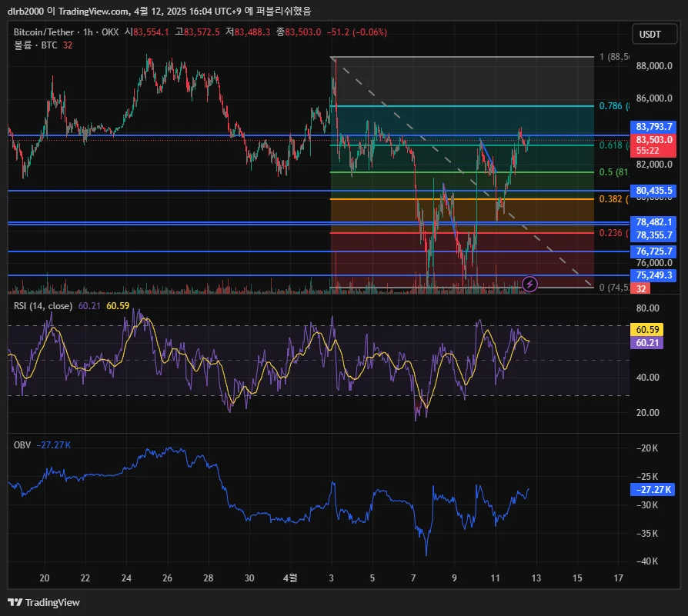
Task: Click the orange 0.382 Fibonacci level label
Action: (x=613, y=199)
